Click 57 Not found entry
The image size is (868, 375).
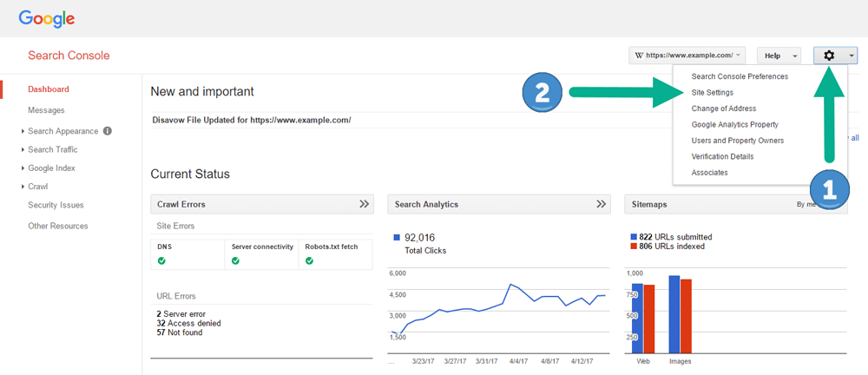pyautogui.click(x=180, y=333)
